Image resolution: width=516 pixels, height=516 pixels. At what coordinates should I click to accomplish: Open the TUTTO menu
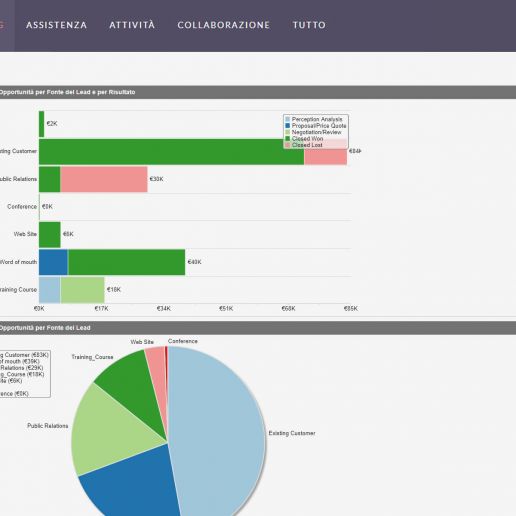[309, 25]
